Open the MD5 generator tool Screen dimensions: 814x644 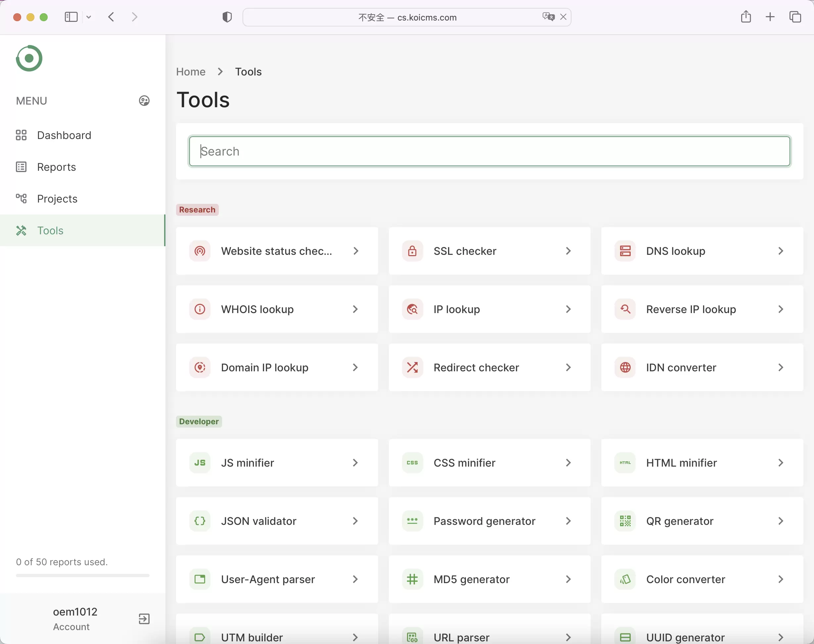pyautogui.click(x=489, y=579)
